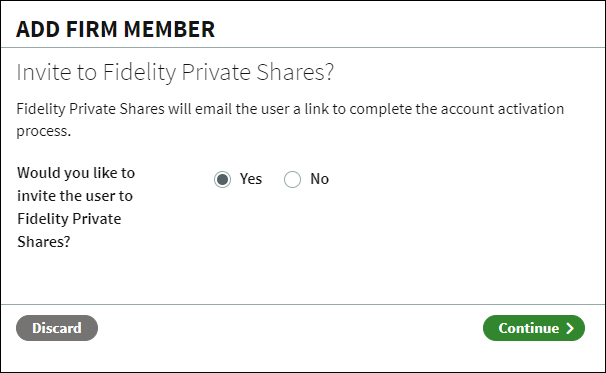Click the "Invite to Fidelity Private Shares?" heading
Image resolution: width=606 pixels, height=373 pixels.
coord(175,72)
